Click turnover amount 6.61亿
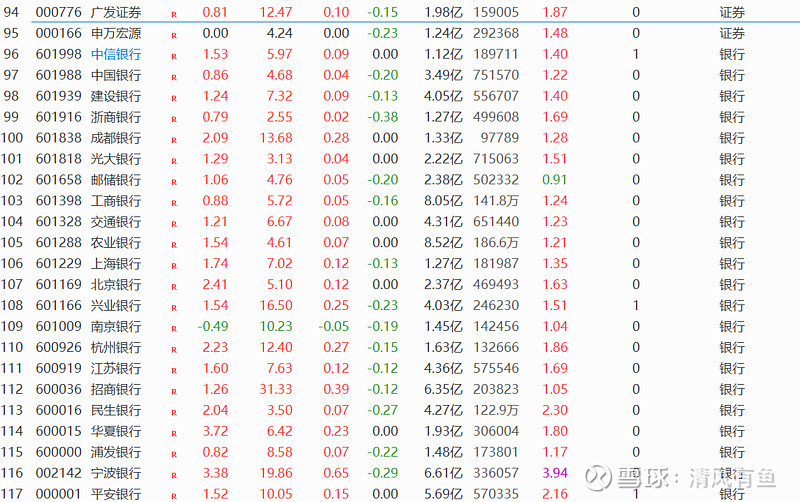Viewport: 800px width, 502px height. (443, 473)
